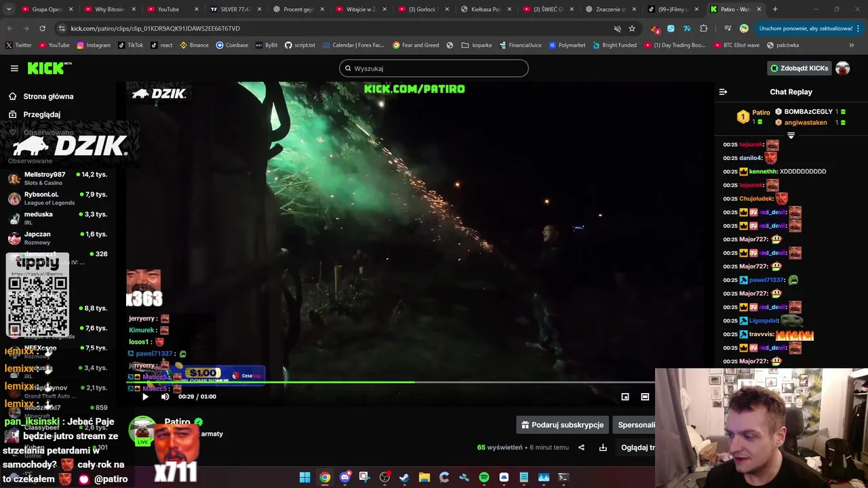Open the Kick hamburger menu

coord(14,68)
